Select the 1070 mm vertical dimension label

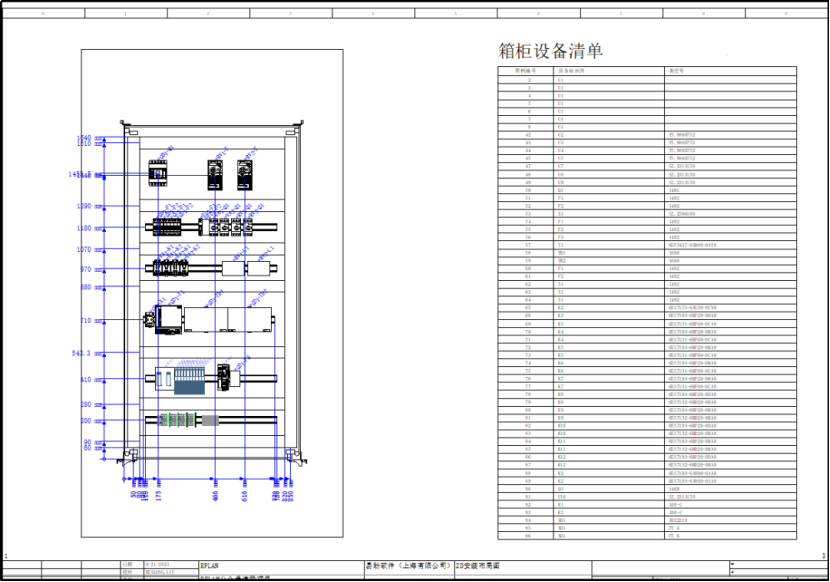pyautogui.click(x=89, y=249)
